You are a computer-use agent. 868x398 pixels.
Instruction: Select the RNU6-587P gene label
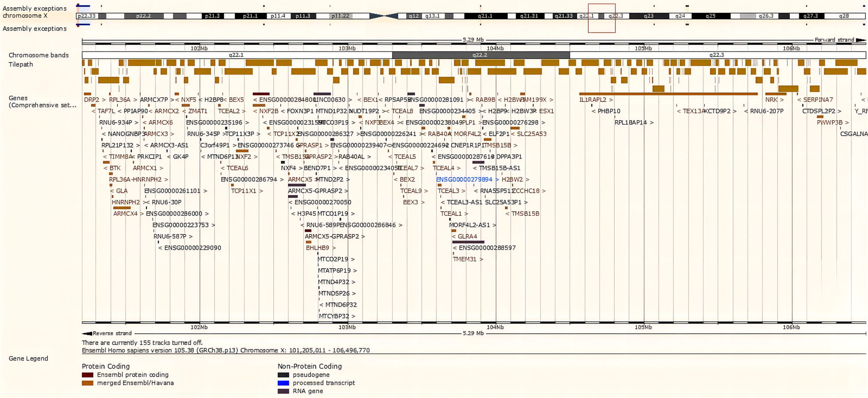point(173,237)
